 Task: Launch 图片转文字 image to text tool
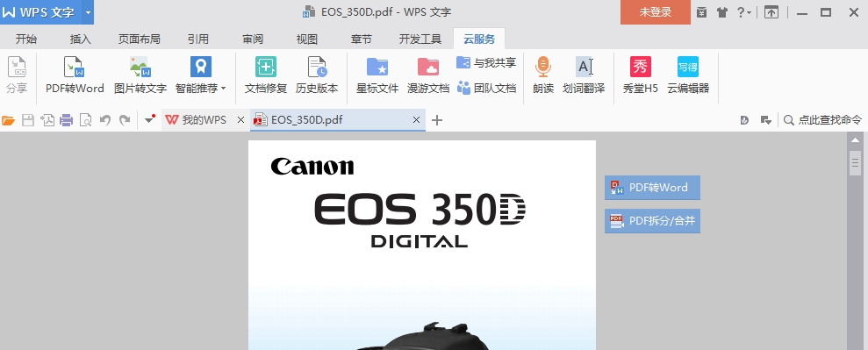(x=140, y=75)
